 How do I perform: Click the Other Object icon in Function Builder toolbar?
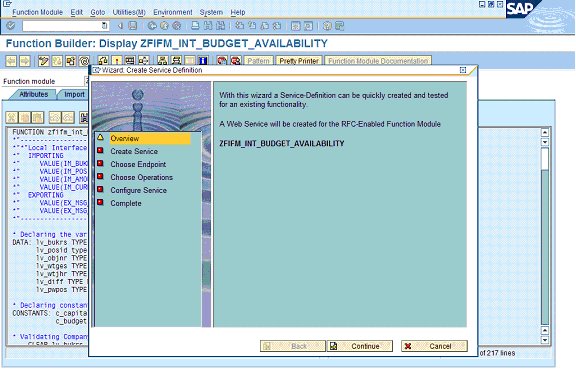pyautogui.click(x=71, y=61)
